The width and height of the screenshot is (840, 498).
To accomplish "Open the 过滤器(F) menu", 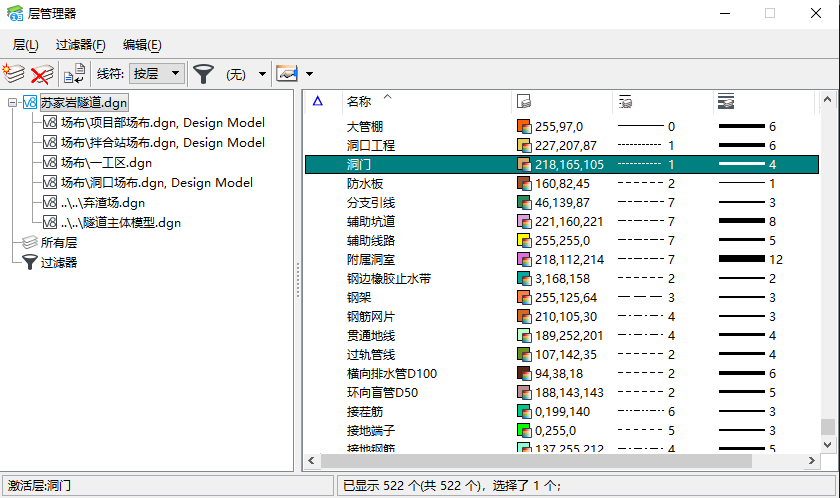I will pos(81,45).
